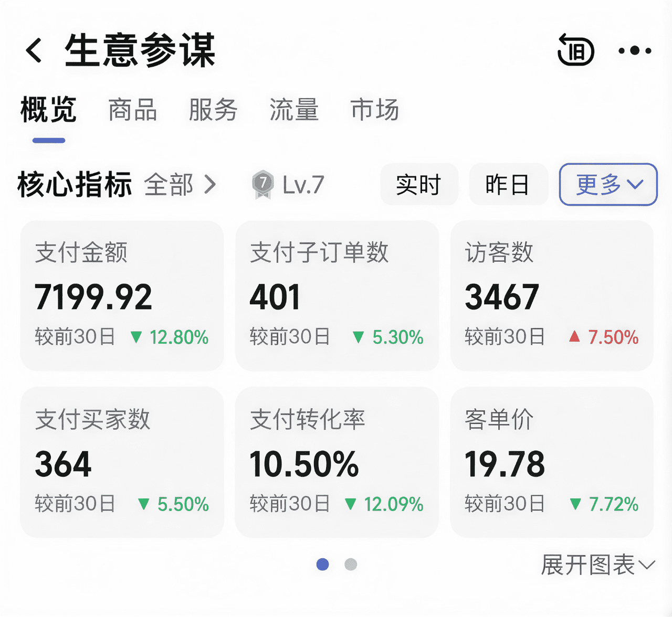Click the 生意参谋 page title
Viewport: 672px width, 617px height.
click(x=140, y=50)
